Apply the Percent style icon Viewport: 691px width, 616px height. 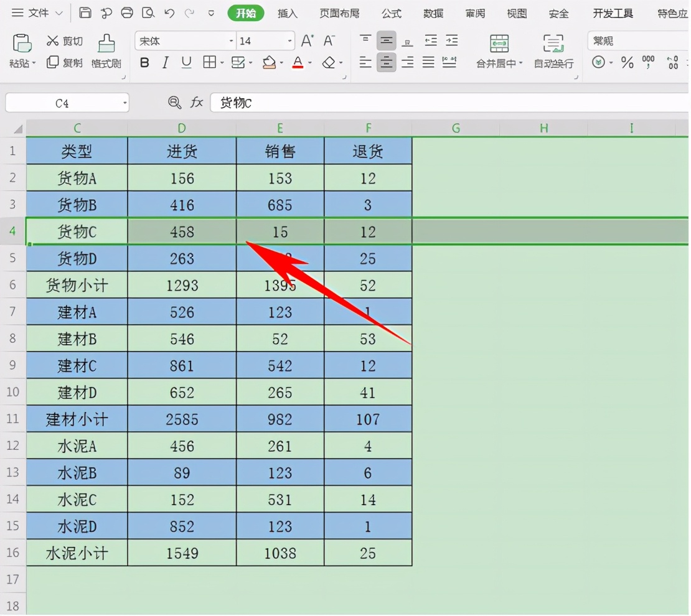pos(627,62)
